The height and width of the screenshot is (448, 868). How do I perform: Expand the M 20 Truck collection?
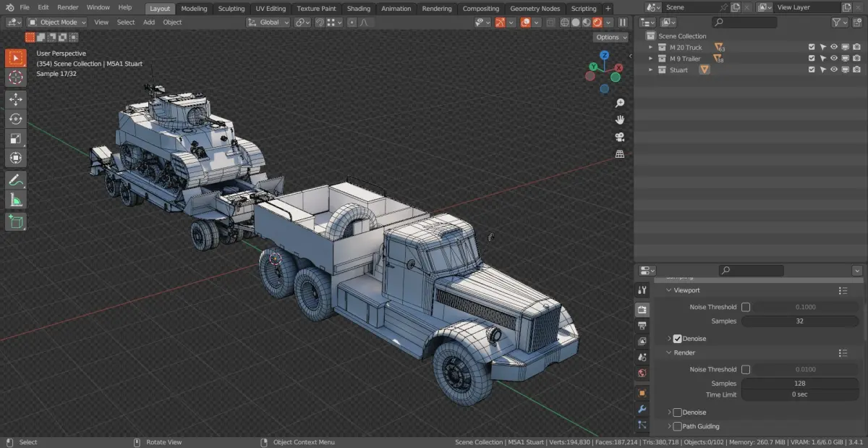pos(650,47)
